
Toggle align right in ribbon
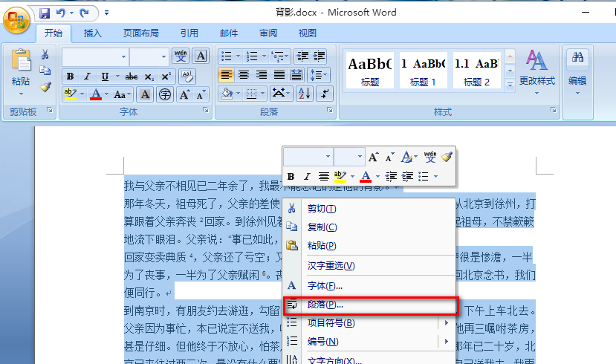(262, 74)
